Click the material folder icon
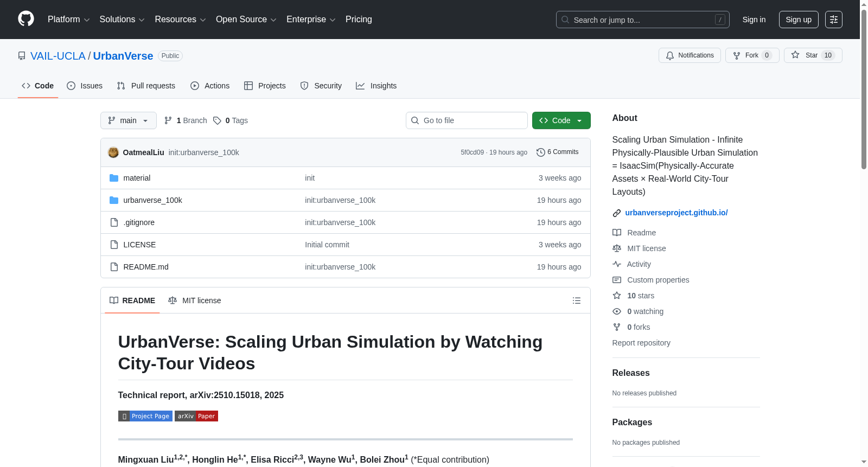Image resolution: width=868 pixels, height=467 pixels. coord(114,178)
